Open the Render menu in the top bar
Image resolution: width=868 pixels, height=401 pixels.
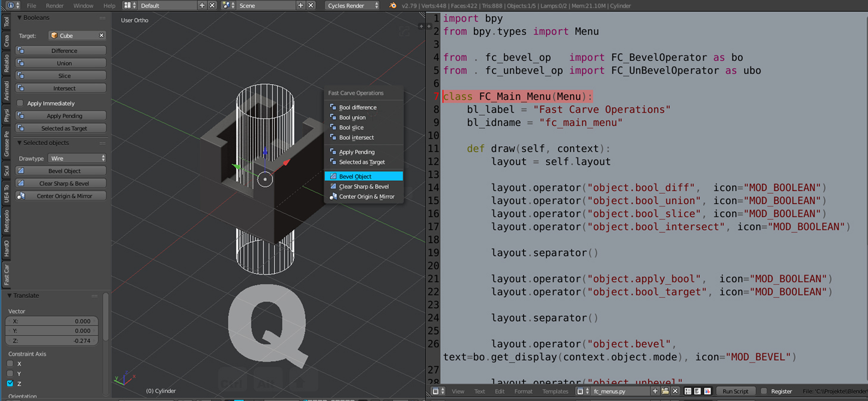tap(54, 5)
